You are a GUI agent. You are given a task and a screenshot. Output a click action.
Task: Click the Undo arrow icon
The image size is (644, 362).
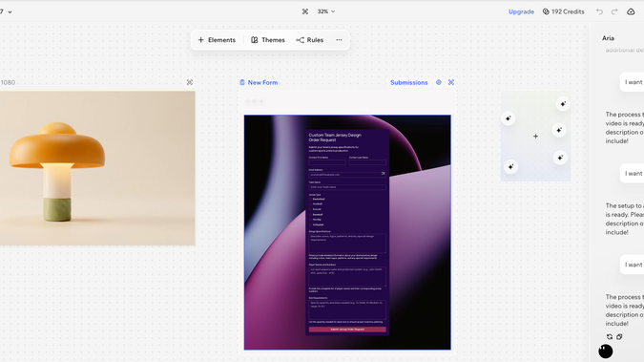[600, 11]
